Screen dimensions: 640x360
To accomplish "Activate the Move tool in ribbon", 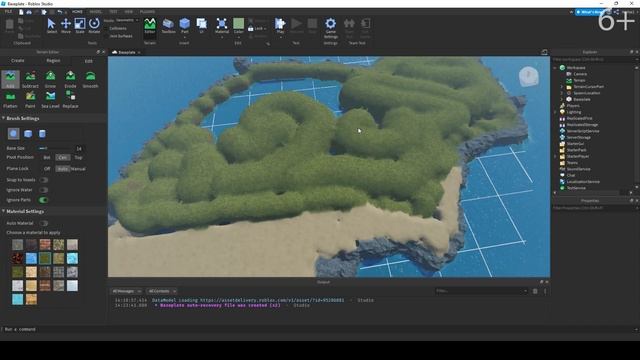I will coord(66,25).
